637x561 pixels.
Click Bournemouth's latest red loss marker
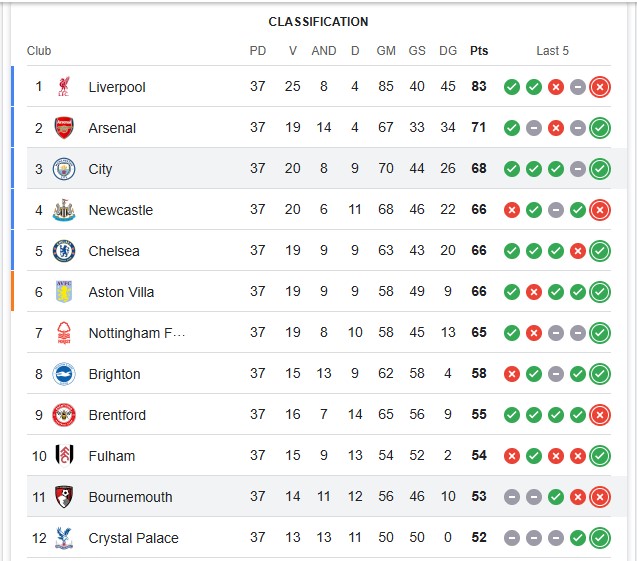tap(600, 497)
